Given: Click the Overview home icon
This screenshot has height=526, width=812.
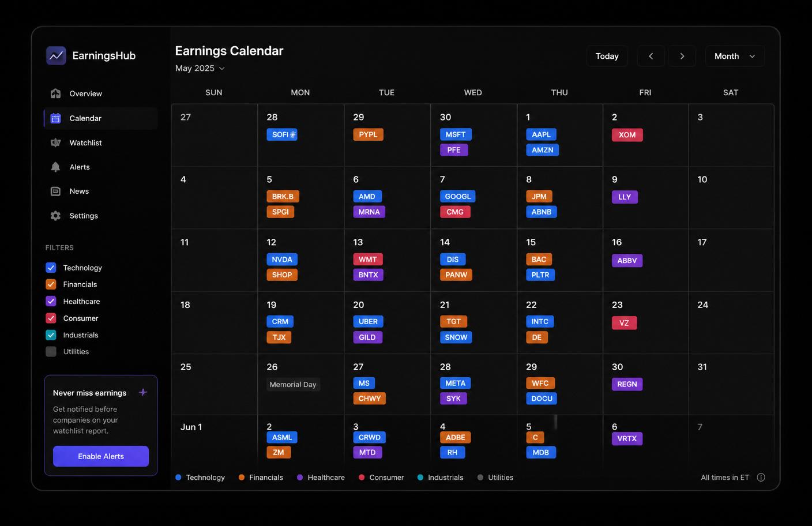Looking at the screenshot, I should point(55,93).
